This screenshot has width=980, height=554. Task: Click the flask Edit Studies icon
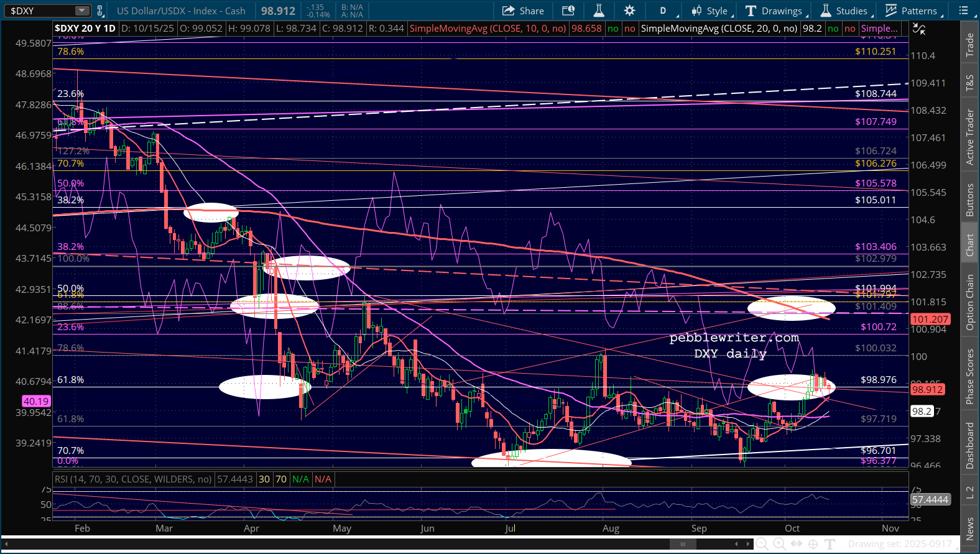pyautogui.click(x=599, y=11)
